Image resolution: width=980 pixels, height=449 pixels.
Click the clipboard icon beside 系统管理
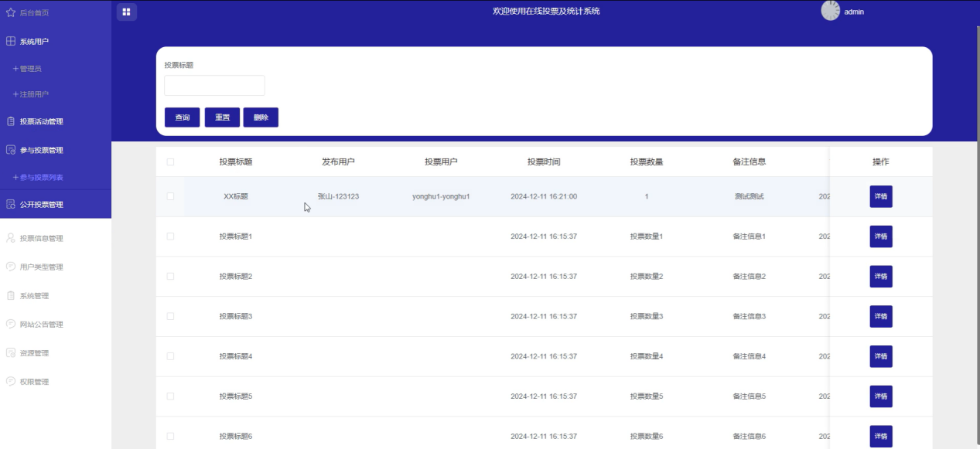(11, 296)
